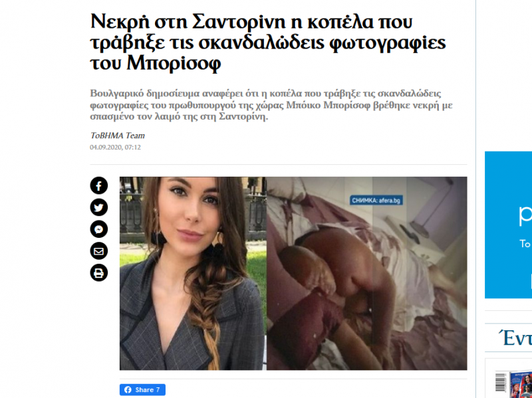Open the blue advertisement banner in the sidebar
Viewport: 532px width, 398px height.
(x=508, y=225)
